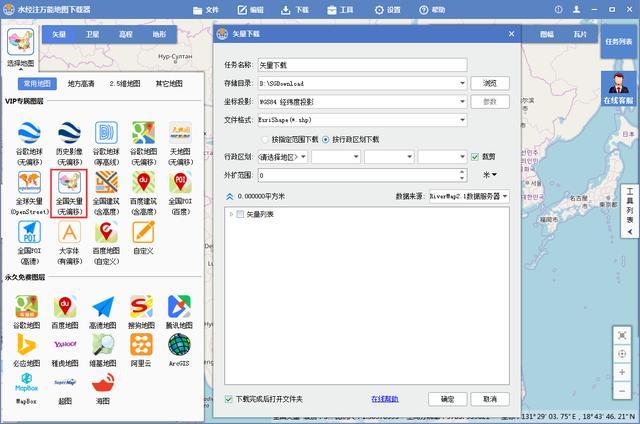The image size is (640, 424).
Task: Select 按行政区划下载 radio button
Action: [x=325, y=140]
